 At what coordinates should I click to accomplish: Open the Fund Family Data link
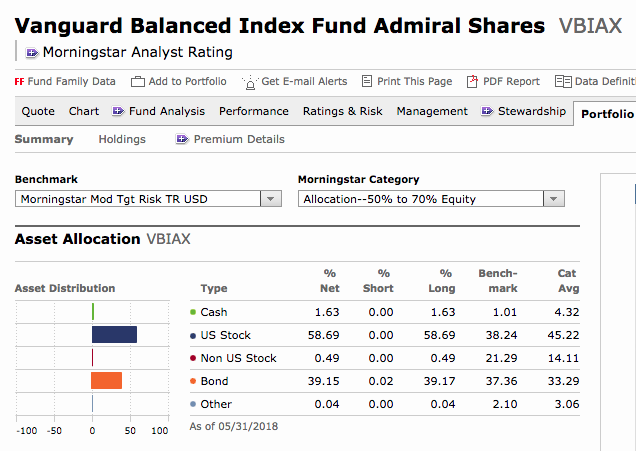pos(71,82)
